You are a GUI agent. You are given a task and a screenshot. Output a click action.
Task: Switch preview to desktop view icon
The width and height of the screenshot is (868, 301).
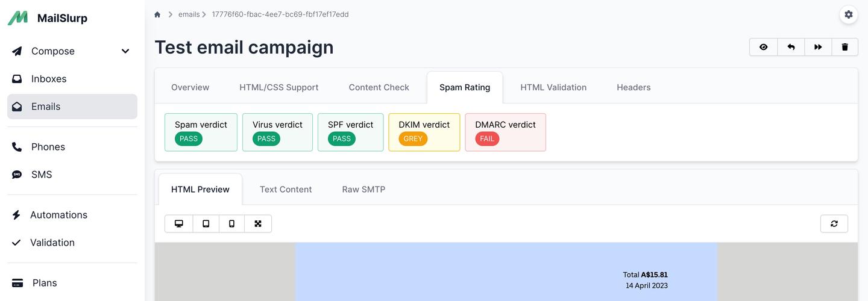pyautogui.click(x=179, y=223)
